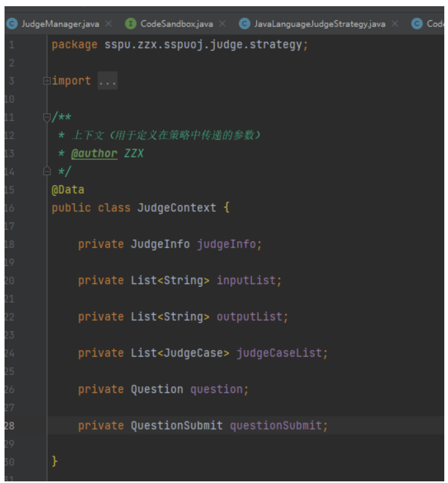Click the class icon on JavaLanguageJudgeStrategy.java tab
448x483 pixels.
coord(245,24)
